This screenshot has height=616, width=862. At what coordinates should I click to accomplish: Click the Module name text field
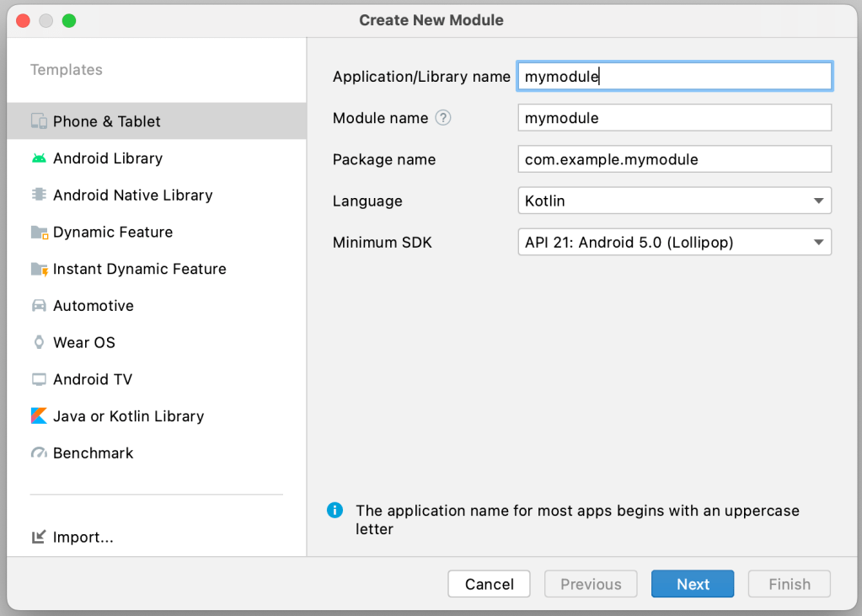pos(674,118)
